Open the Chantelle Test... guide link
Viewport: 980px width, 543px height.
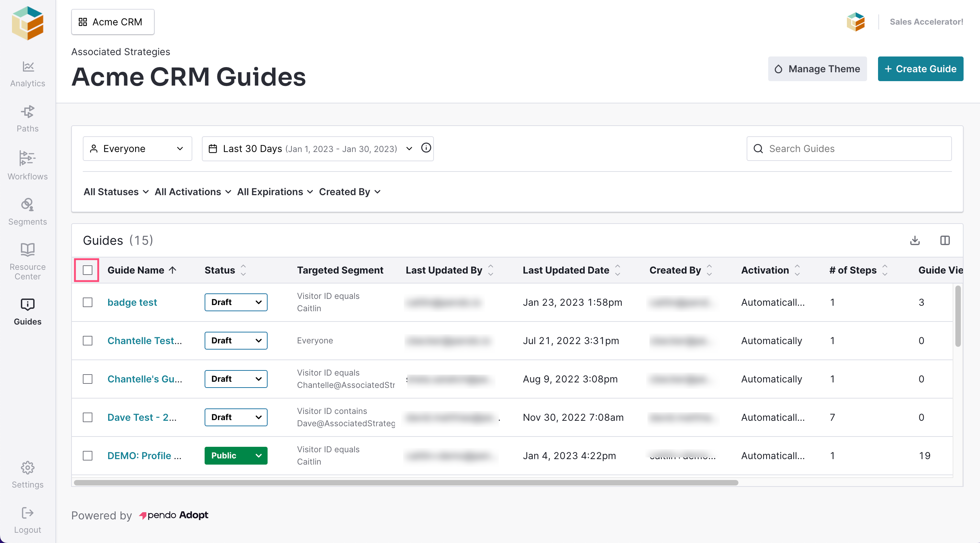point(144,341)
